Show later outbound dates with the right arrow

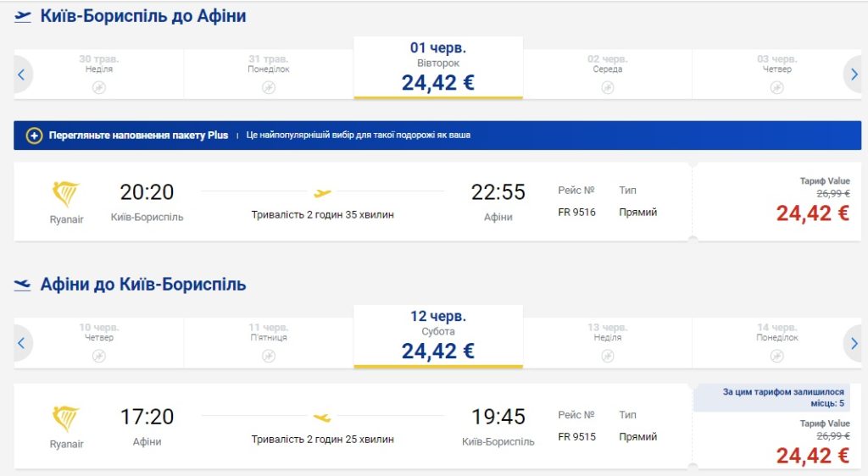click(854, 75)
